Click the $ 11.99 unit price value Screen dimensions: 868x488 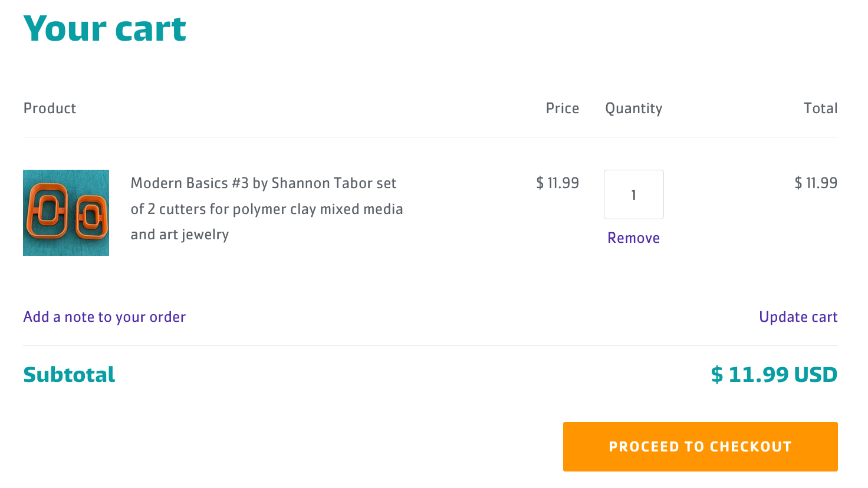tap(557, 183)
